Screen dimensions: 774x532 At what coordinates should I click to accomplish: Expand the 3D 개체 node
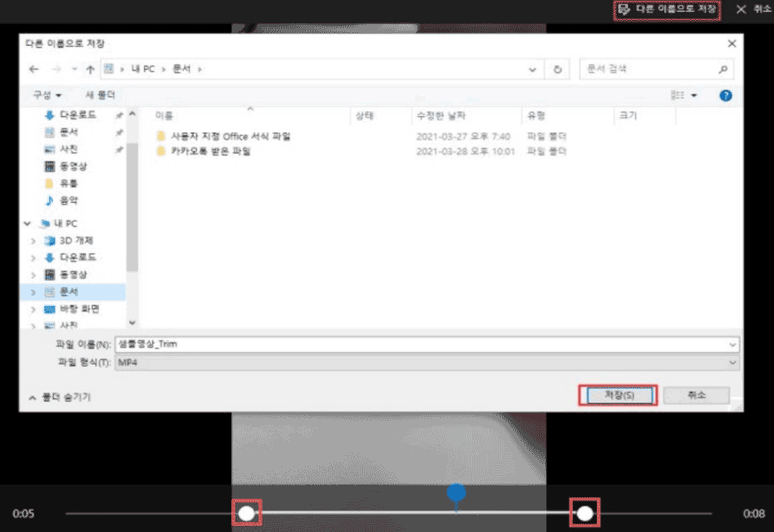33,241
